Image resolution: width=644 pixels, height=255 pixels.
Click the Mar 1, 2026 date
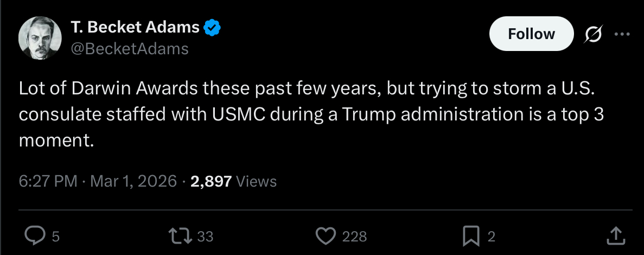[133, 181]
